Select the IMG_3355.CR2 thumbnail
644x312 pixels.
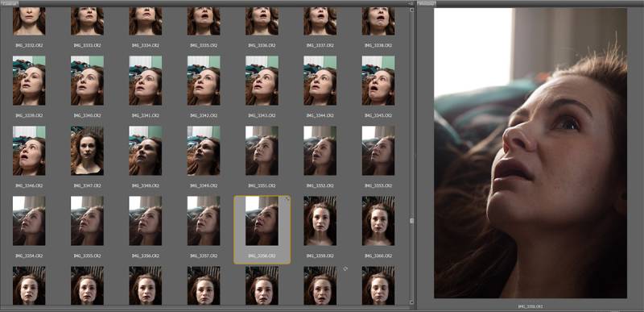[x=87, y=221]
